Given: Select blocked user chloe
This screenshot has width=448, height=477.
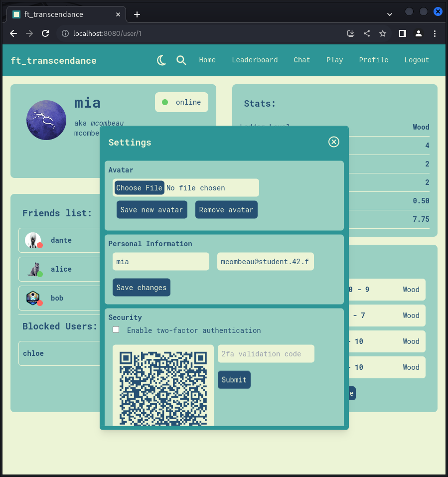Looking at the screenshot, I should tap(33, 353).
